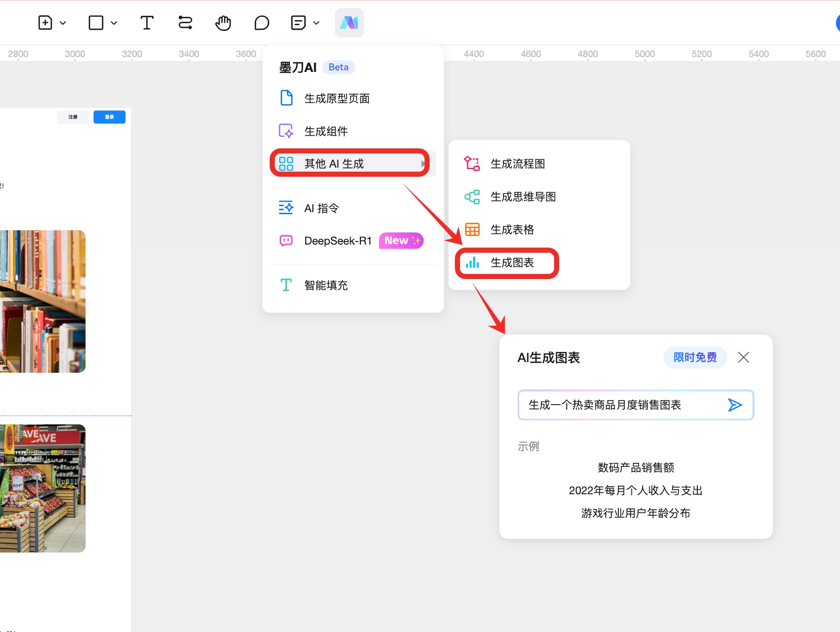This screenshot has height=632, width=840.
Task: Click the 生成原型页面 page icon
Action: coord(286,98)
